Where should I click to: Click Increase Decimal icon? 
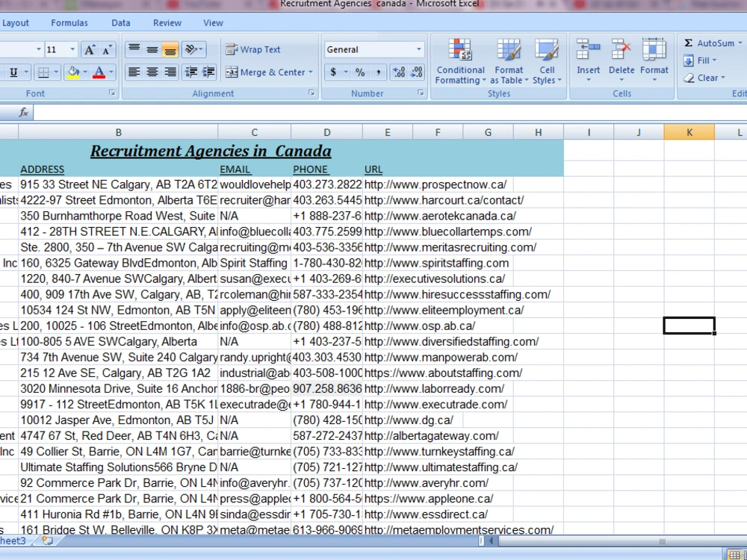(399, 72)
